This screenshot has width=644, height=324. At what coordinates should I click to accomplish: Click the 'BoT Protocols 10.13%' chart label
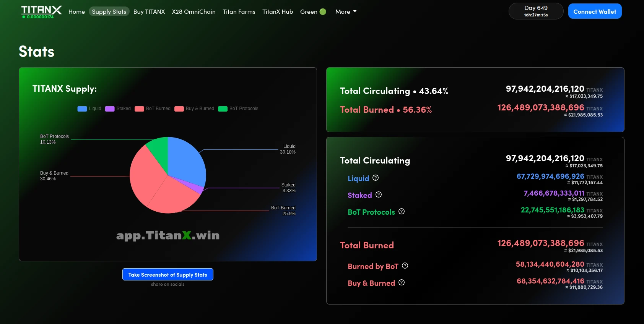coord(55,139)
